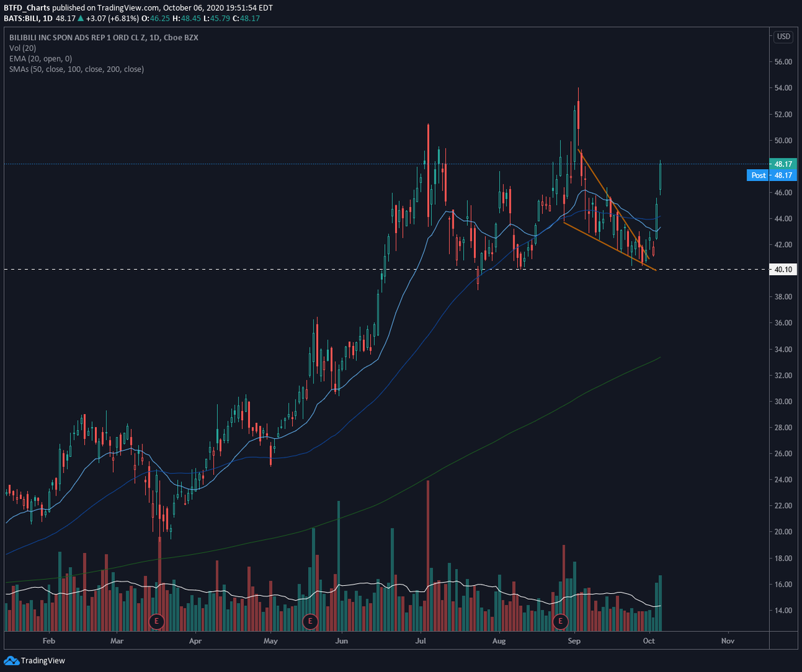The height and width of the screenshot is (672, 802).
Task: Click the earnings E marker in mid-March
Action: point(157,621)
